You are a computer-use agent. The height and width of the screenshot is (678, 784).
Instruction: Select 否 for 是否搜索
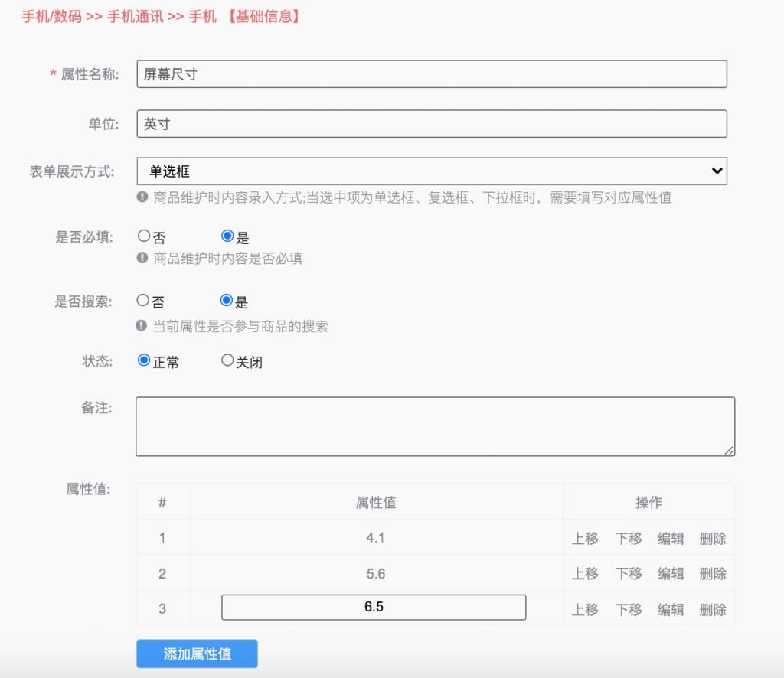tap(143, 300)
